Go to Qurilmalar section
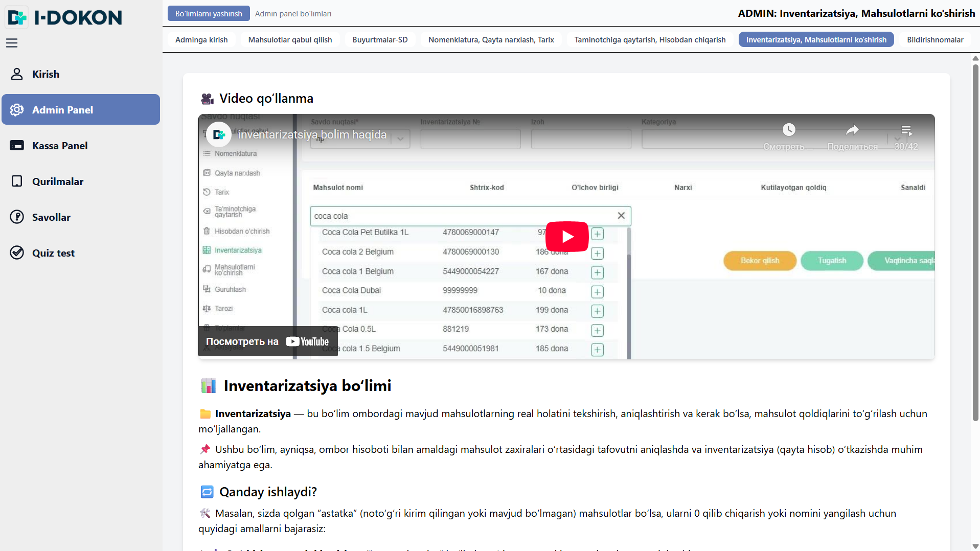This screenshot has width=980, height=551. tap(57, 181)
